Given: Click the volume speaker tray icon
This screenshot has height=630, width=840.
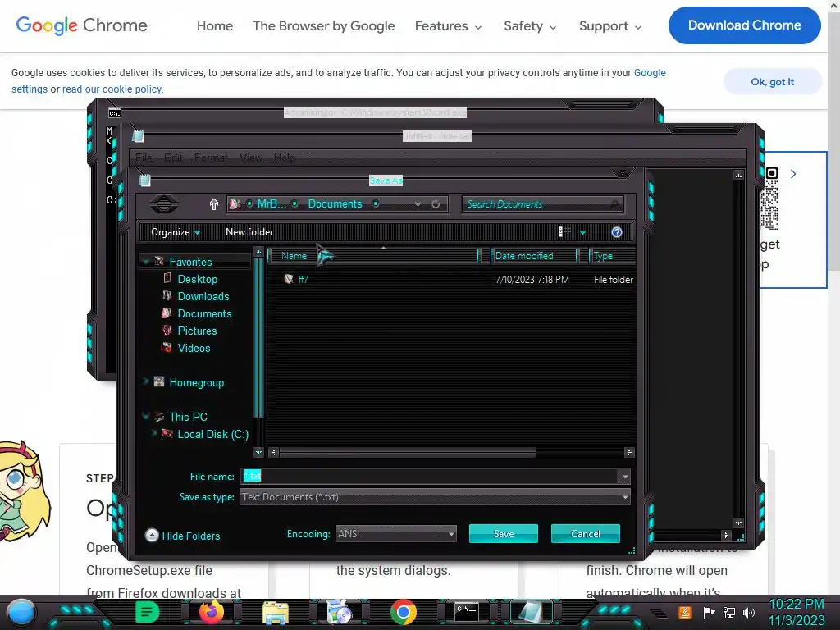Looking at the screenshot, I should (x=749, y=612).
